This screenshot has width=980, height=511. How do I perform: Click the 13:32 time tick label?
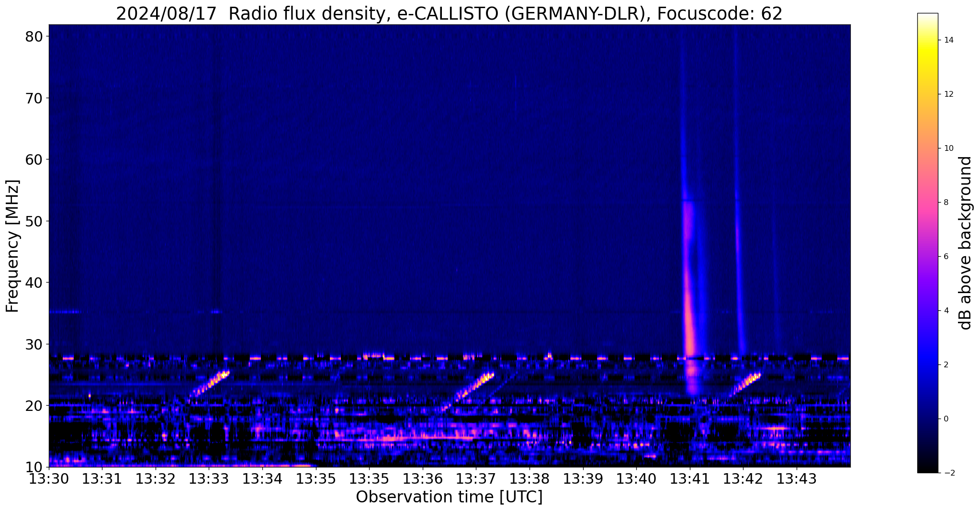156,478
